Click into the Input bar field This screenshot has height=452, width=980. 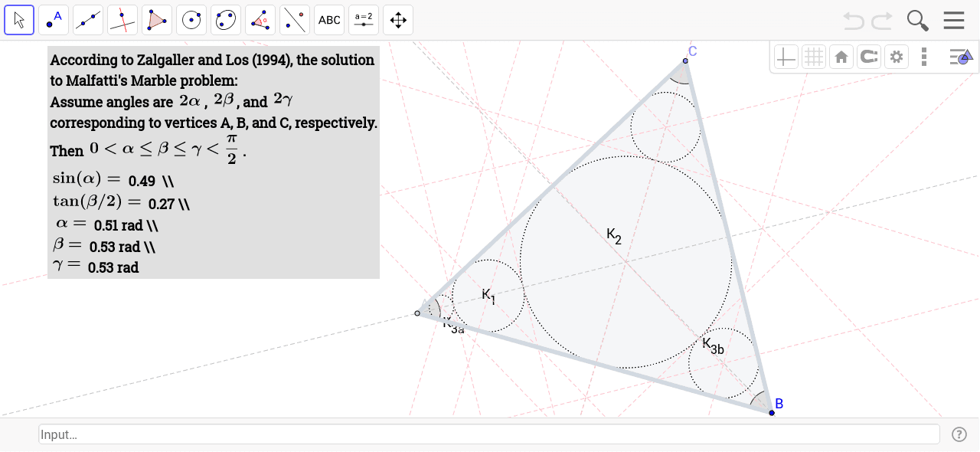489,434
